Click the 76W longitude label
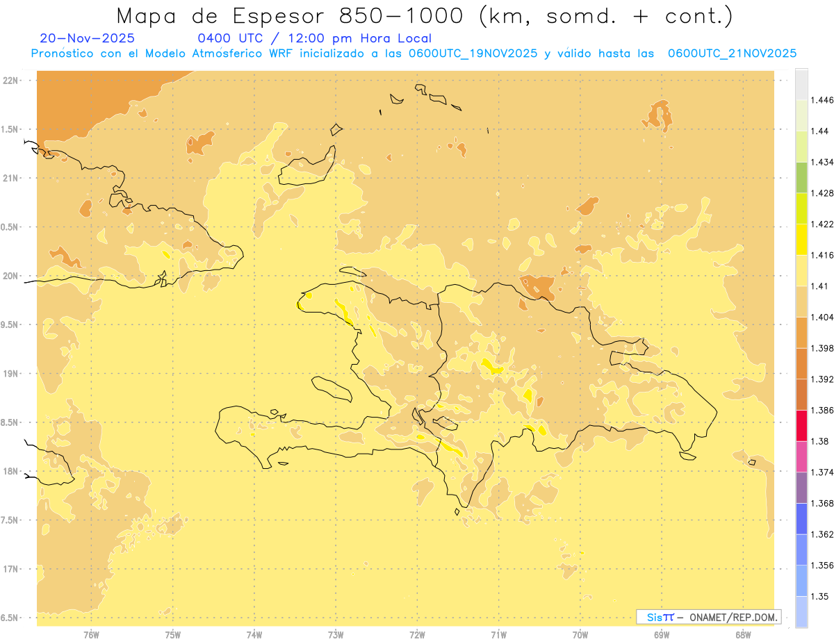 (91, 635)
